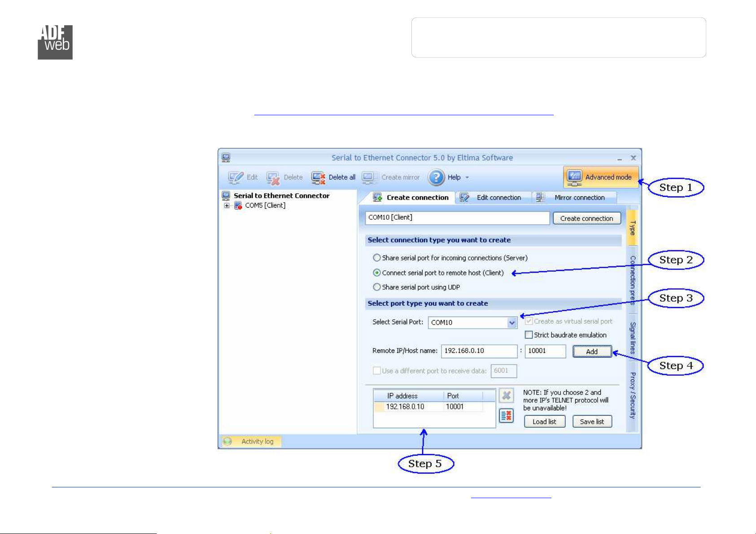Viewport: 756px width, 534px height.
Task: Switch to the Edit connection tab
Action: (494, 198)
